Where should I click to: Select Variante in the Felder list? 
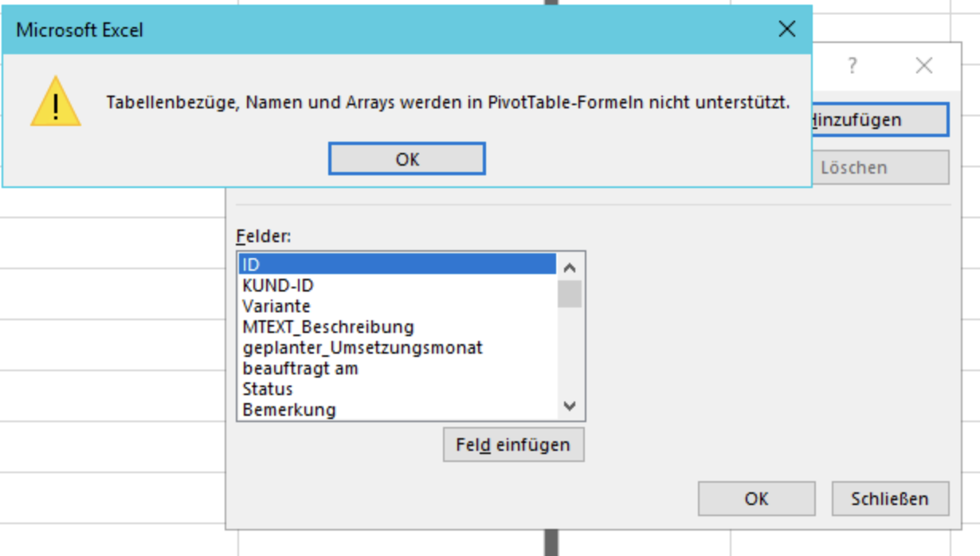point(397,306)
